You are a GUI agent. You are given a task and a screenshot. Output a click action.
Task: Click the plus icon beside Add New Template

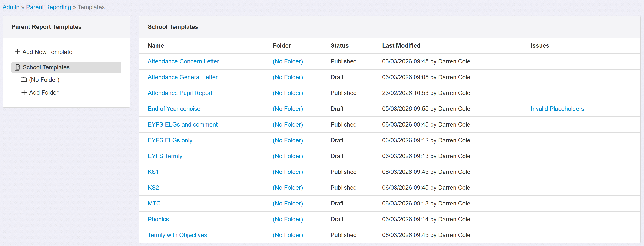click(x=17, y=52)
